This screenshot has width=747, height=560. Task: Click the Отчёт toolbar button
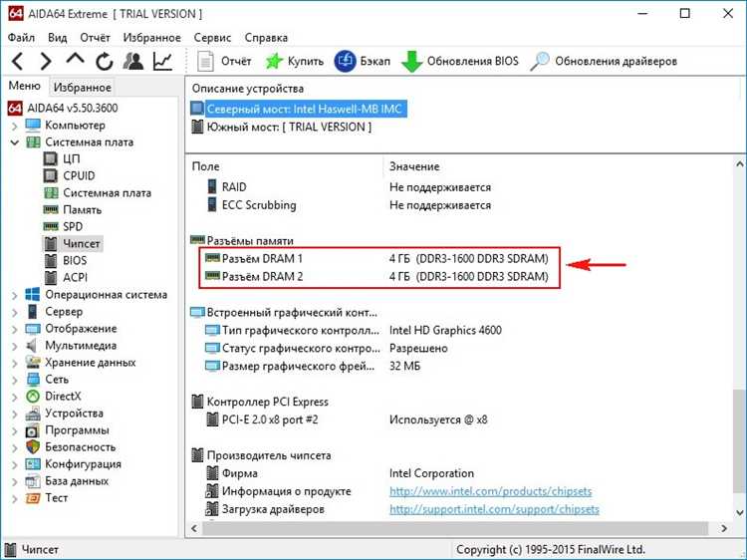point(225,62)
